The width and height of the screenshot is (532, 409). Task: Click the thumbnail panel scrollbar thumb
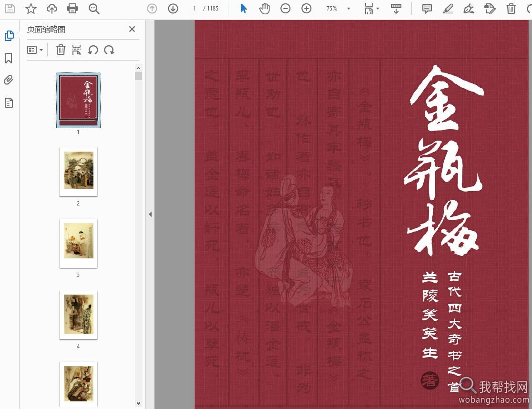tap(138, 76)
